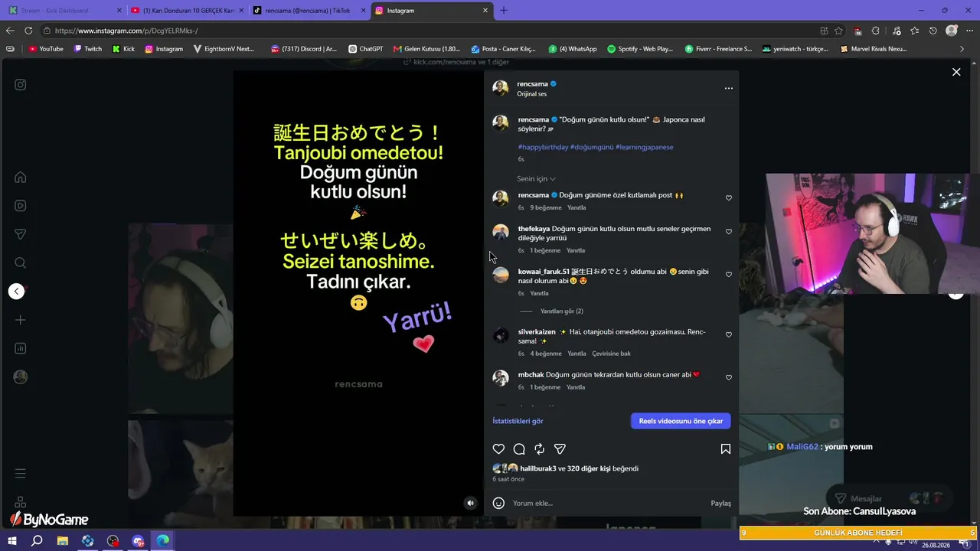Open the three-dot more options menu
This screenshot has height=551, width=980.
click(728, 88)
